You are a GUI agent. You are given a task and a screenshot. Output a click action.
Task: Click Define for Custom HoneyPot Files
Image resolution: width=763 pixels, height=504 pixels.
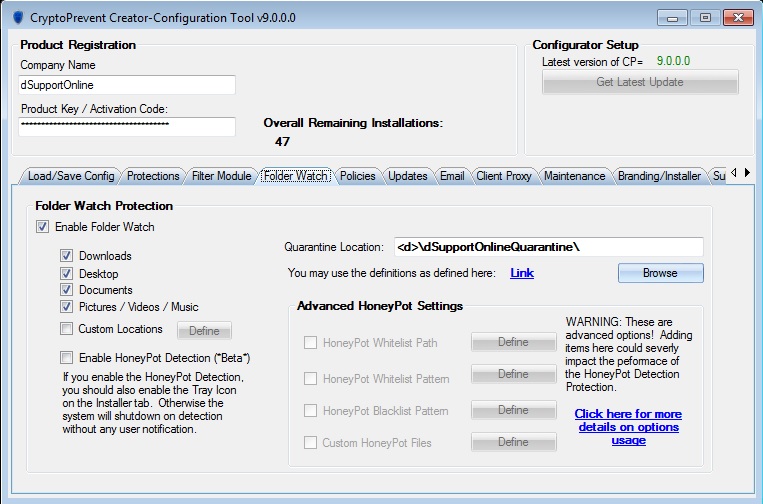513,442
